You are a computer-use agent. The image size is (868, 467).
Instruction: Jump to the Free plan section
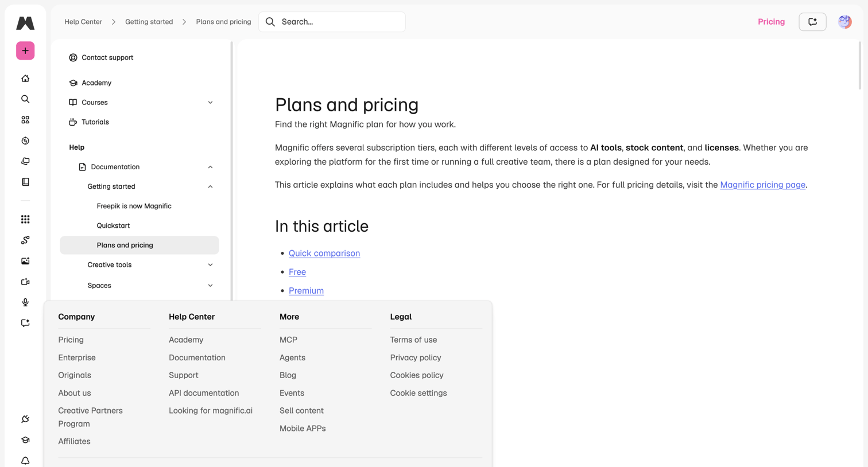297,272
